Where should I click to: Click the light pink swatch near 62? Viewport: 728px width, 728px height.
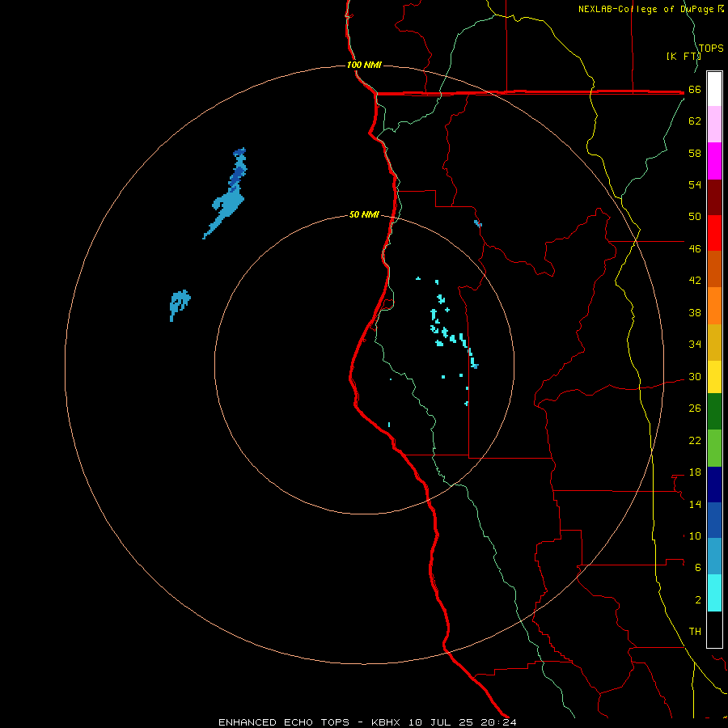click(714, 124)
